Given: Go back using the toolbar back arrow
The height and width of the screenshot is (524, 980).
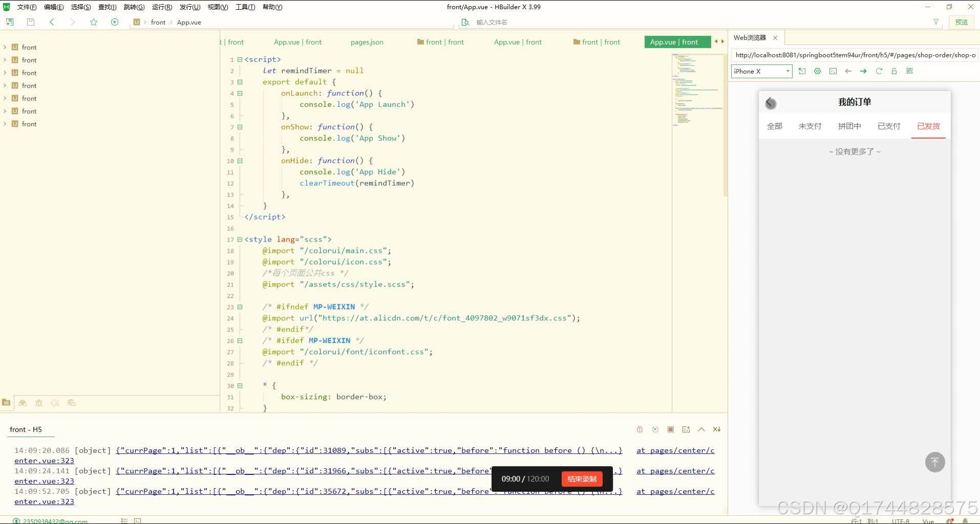Looking at the screenshot, I should (52, 22).
